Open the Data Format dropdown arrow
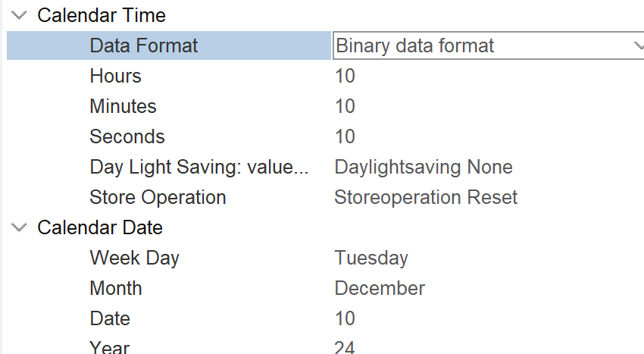This screenshot has width=644, height=354. pos(637,45)
